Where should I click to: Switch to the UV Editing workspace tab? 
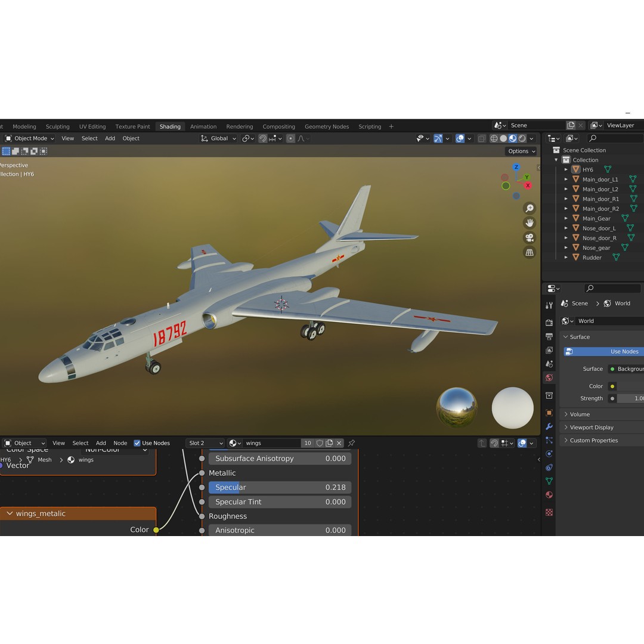(92, 126)
